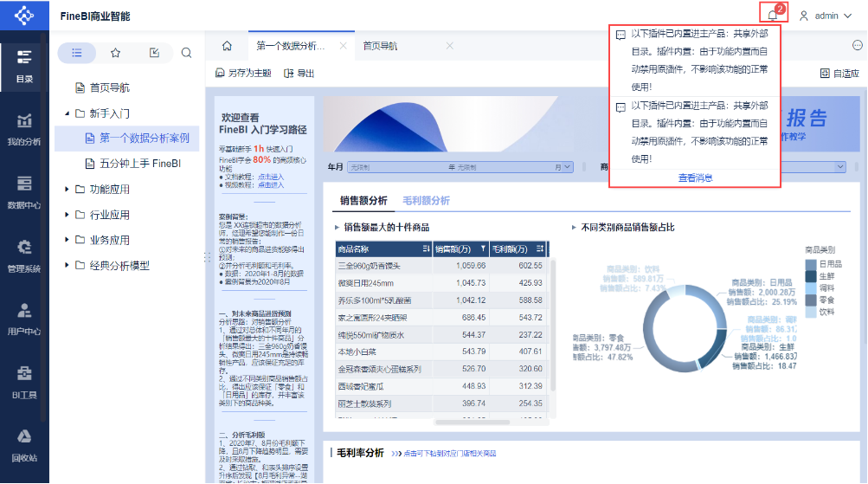Switch to list view toggle

coord(77,53)
